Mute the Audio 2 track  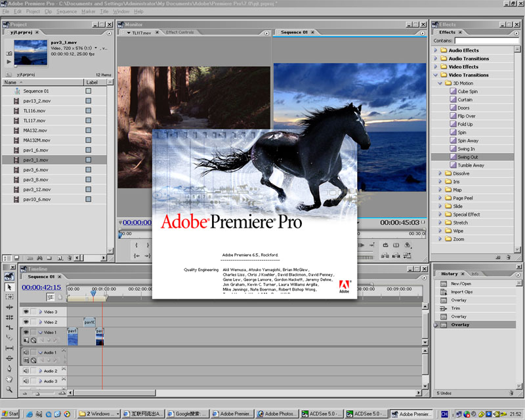pyautogui.click(x=26, y=371)
